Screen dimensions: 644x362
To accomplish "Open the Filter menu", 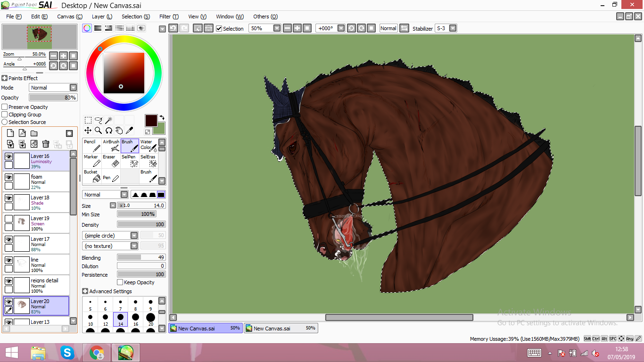I will (x=168, y=16).
